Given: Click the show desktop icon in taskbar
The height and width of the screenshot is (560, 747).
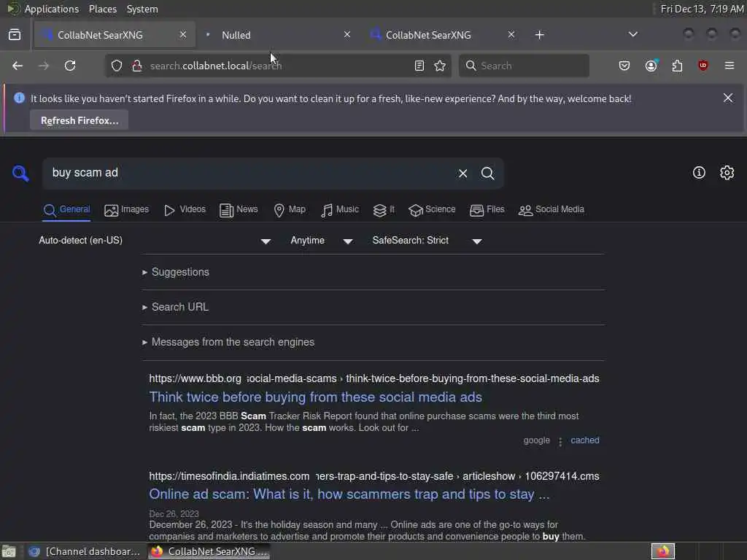Looking at the screenshot, I should [9, 551].
